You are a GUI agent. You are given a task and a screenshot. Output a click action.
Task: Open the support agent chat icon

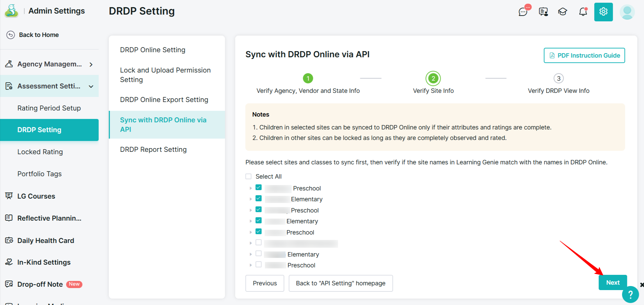pyautogui.click(x=543, y=12)
